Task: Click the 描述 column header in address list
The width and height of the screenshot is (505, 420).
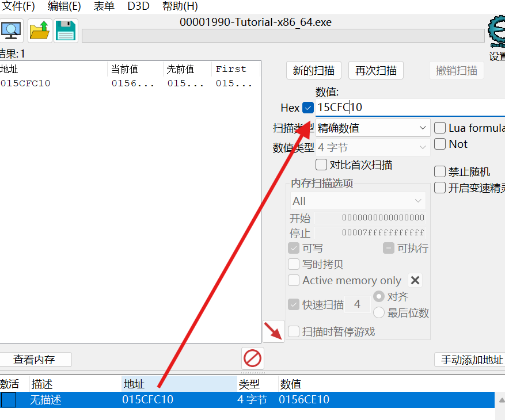Action: [75, 384]
